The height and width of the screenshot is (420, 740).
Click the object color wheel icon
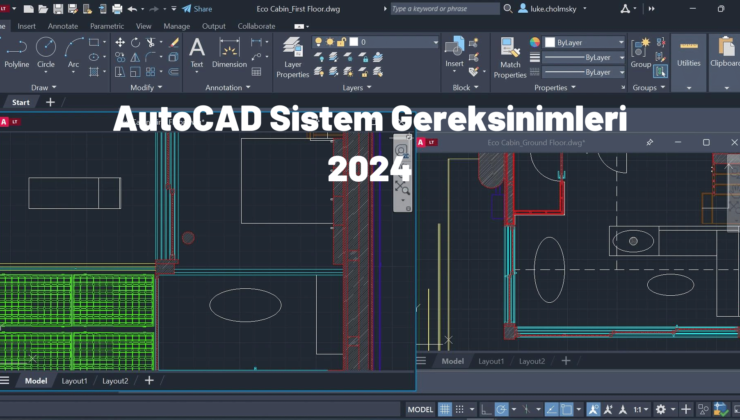[535, 42]
